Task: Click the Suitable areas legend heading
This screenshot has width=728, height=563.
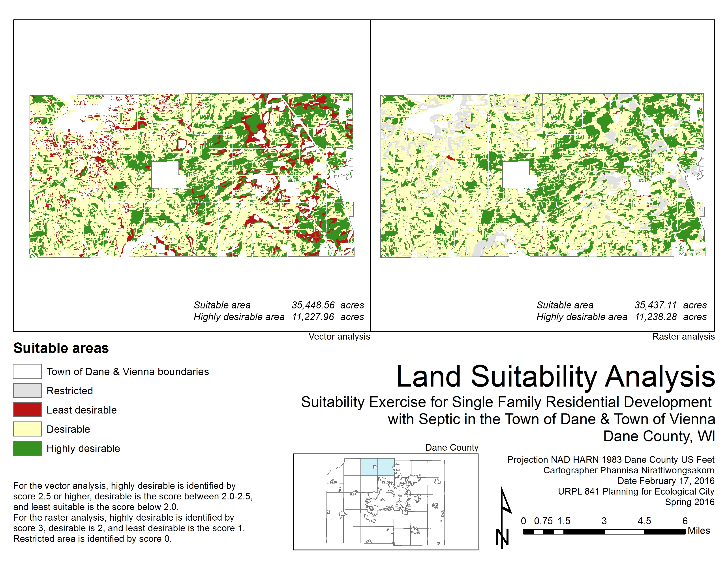Action: [x=61, y=348]
